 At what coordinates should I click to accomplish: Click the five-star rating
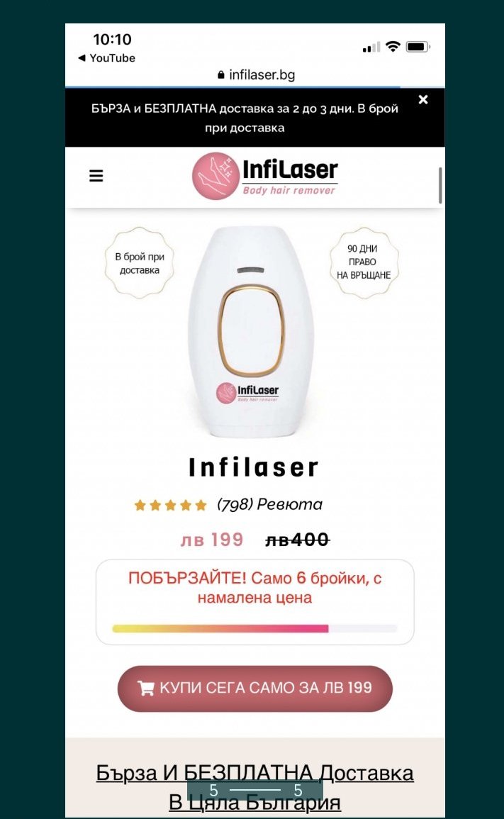pyautogui.click(x=170, y=505)
